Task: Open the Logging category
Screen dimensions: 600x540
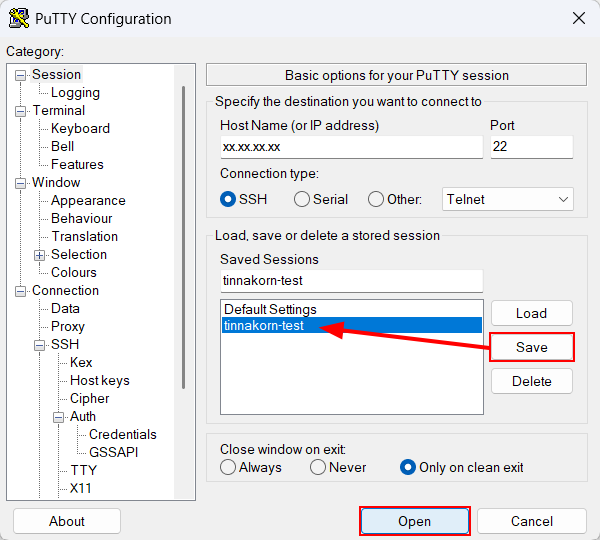Action: click(x=75, y=93)
